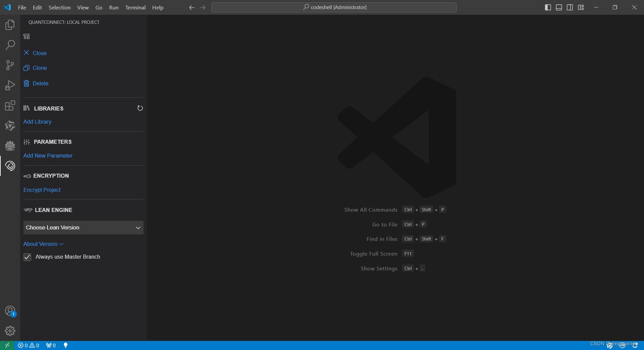Screen dimensions: 644x350
Task: Open remote window from status bar
Action: click(7, 345)
